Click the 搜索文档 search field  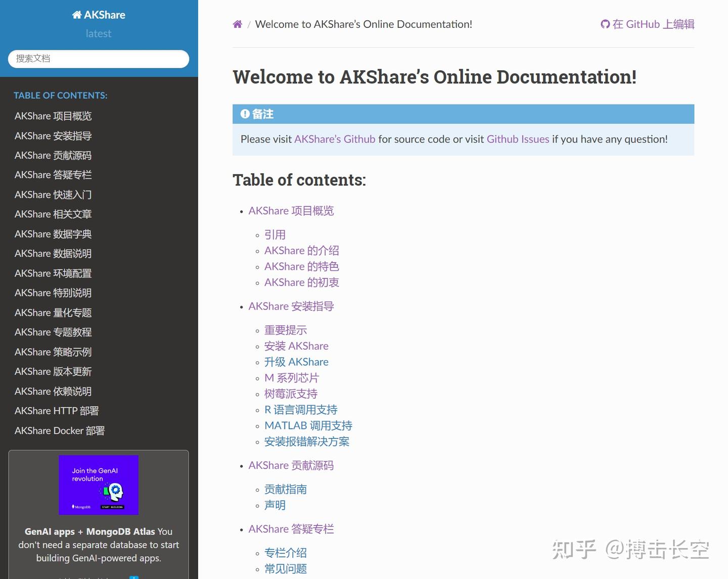[98, 59]
